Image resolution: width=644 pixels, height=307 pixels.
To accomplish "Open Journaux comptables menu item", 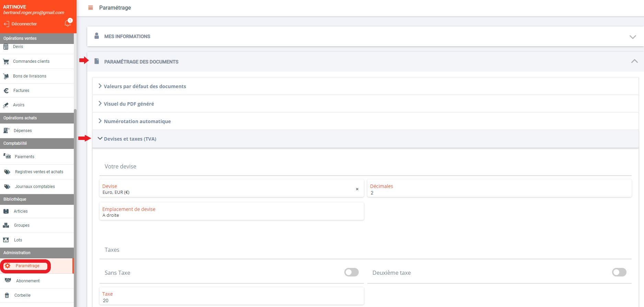I will click(35, 187).
